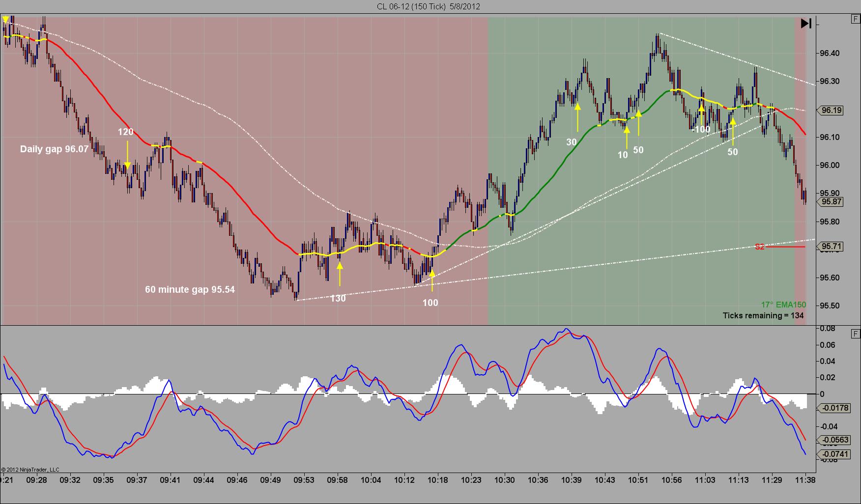
Task: Click the 96.19 price marker
Action: coord(831,111)
